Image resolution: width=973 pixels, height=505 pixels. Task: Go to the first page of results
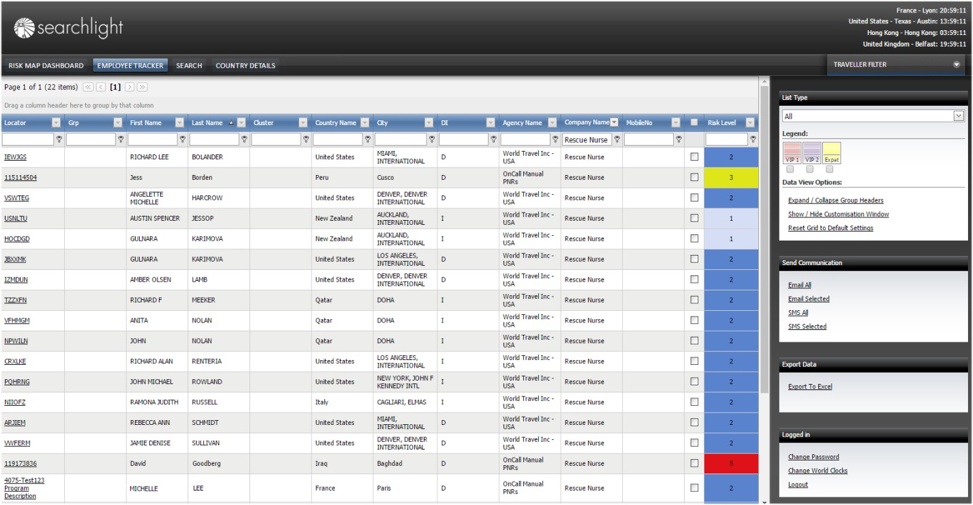(88, 88)
